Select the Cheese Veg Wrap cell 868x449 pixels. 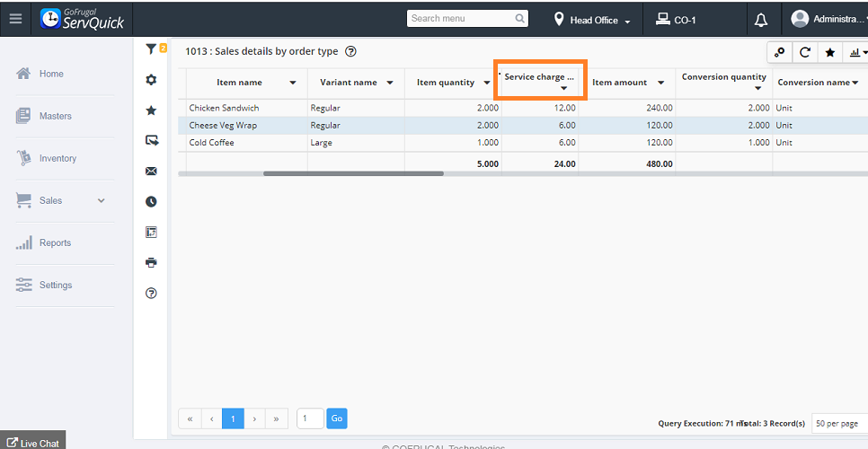coord(247,126)
